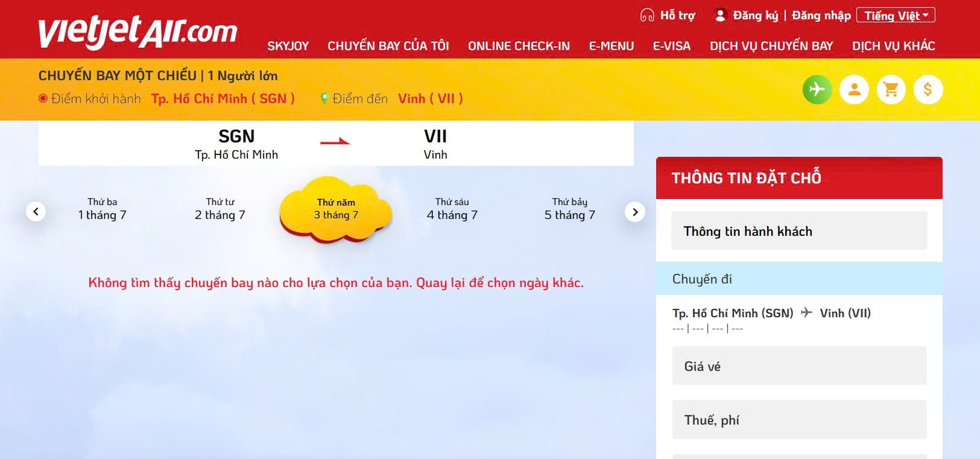980x459 pixels.
Task: Click the red departure point marker icon
Action: coord(43,98)
